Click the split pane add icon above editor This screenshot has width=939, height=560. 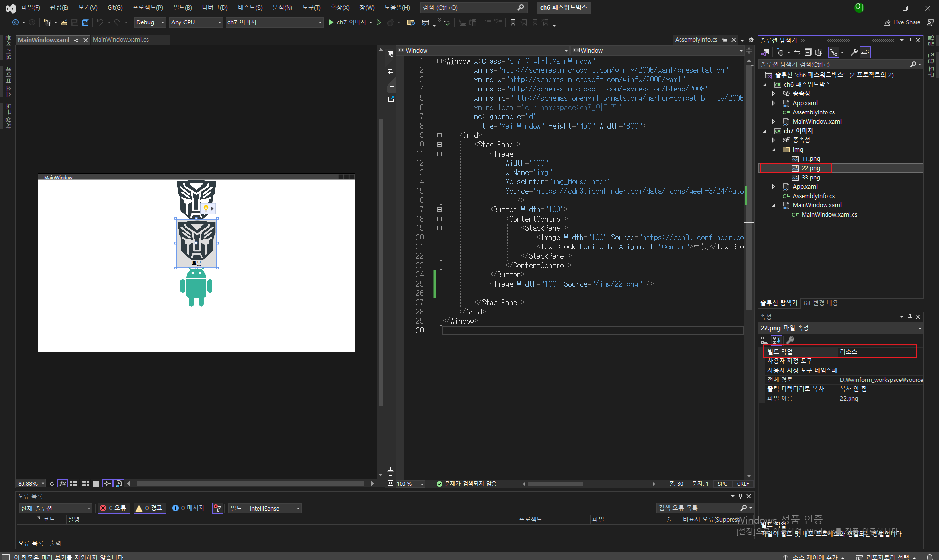click(749, 50)
